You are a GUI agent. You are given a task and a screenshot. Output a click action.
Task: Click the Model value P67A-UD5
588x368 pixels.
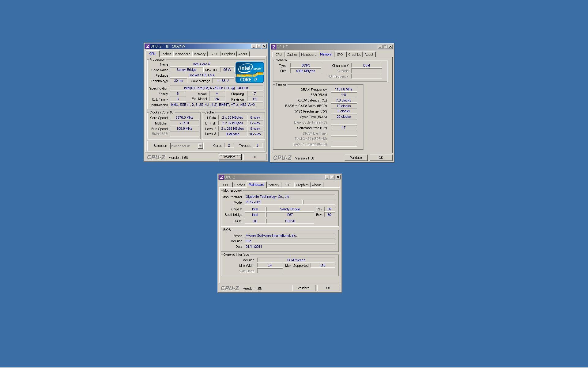273,202
